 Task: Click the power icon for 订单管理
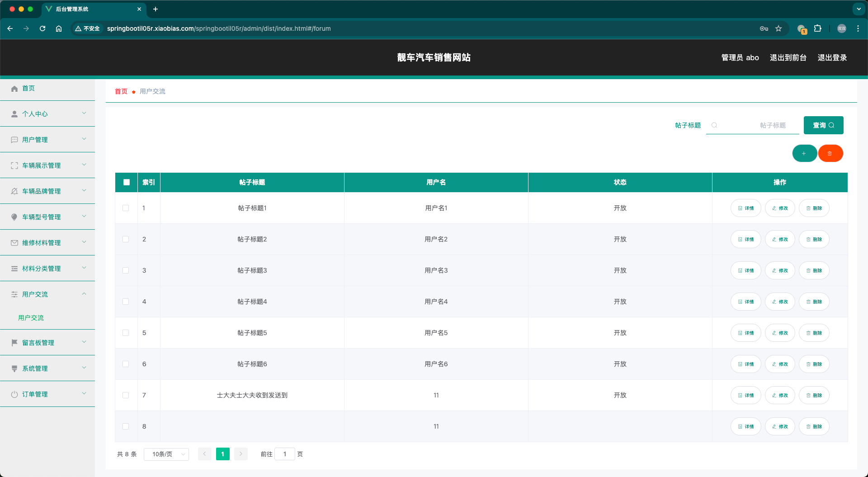click(x=14, y=394)
